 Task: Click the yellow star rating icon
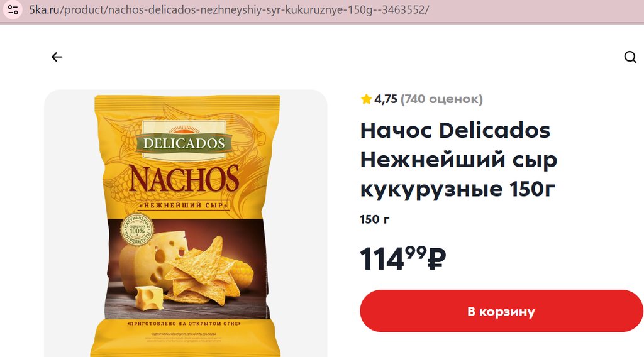coord(366,99)
